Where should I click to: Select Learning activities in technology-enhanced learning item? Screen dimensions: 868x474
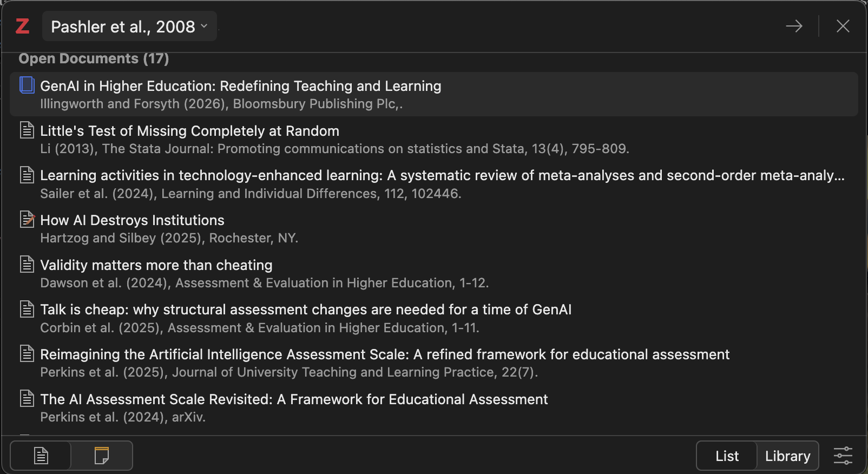[442, 176]
